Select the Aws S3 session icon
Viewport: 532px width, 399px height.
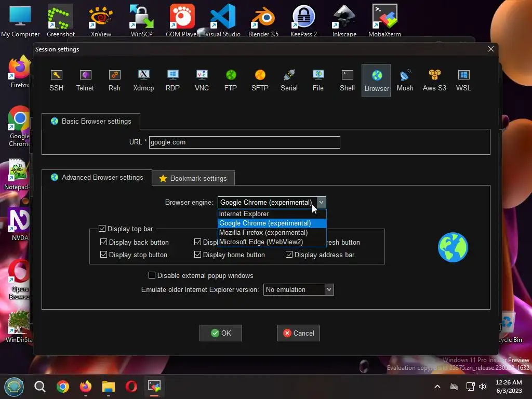[x=434, y=81]
